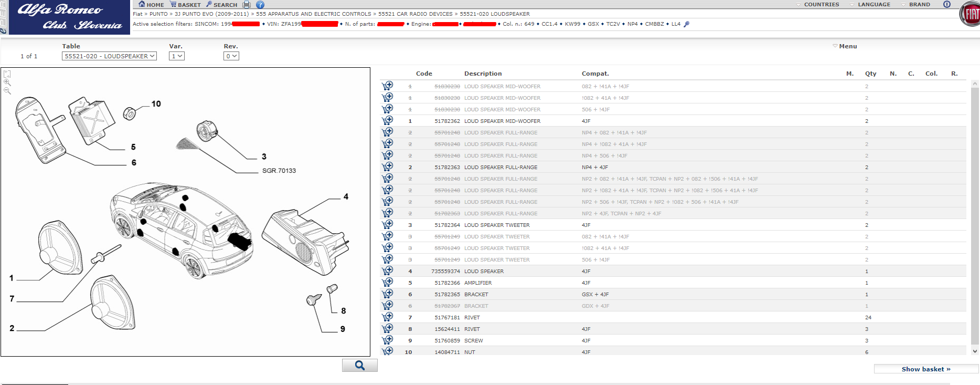Add amplifier 51782366 to basket
This screenshot has width=980, height=385.
388,282
